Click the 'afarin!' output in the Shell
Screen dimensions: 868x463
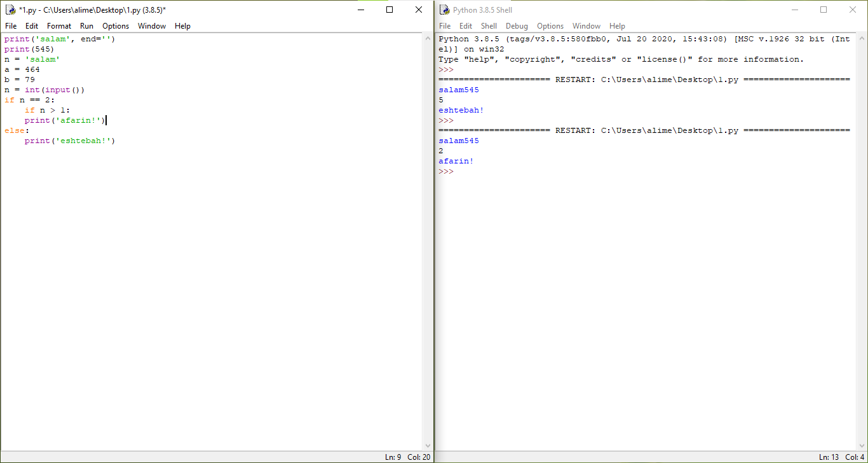(456, 161)
